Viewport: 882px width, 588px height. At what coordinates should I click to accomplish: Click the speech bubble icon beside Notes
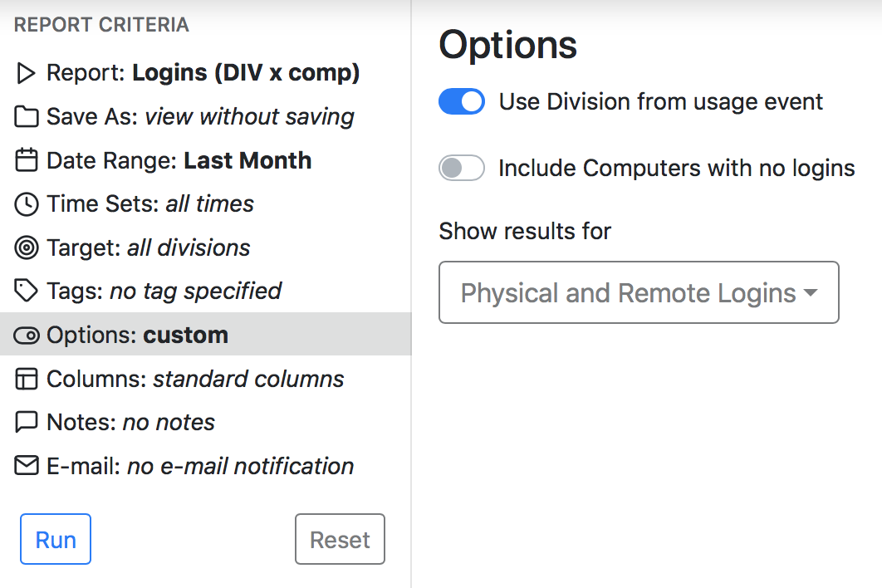27,422
